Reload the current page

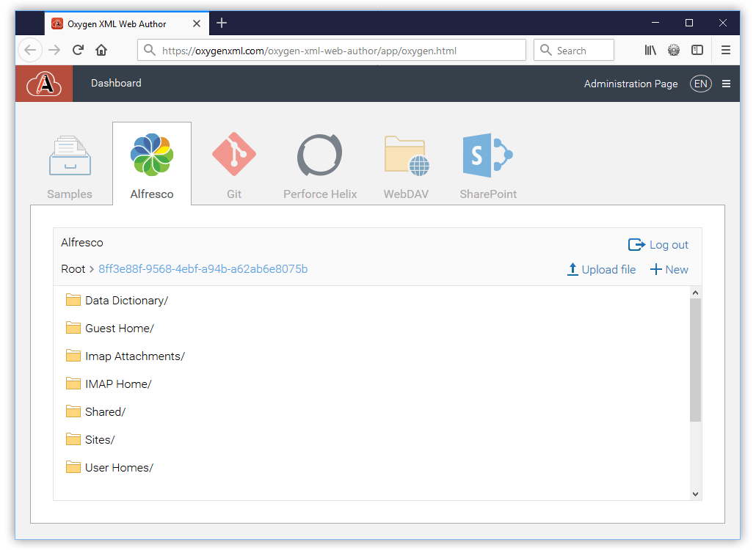(x=78, y=50)
